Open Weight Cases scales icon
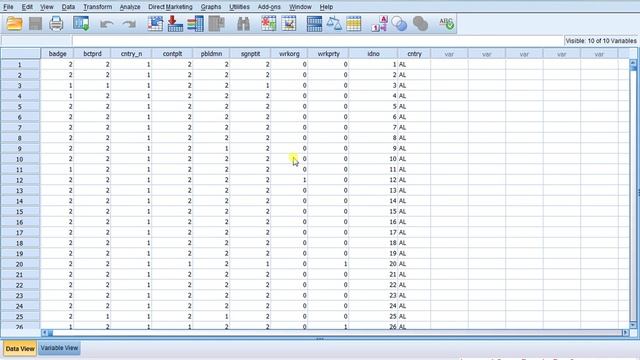This screenshot has height=360, width=640. (334, 24)
